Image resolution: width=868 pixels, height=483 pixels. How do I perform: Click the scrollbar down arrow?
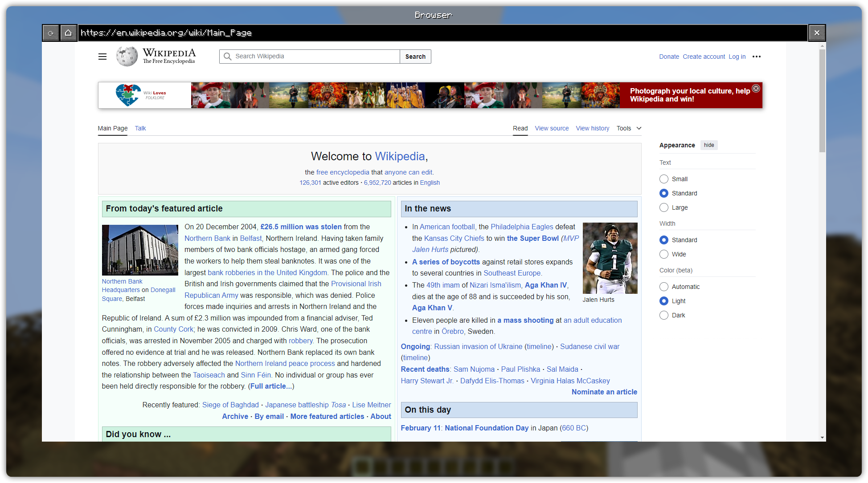[822, 438]
